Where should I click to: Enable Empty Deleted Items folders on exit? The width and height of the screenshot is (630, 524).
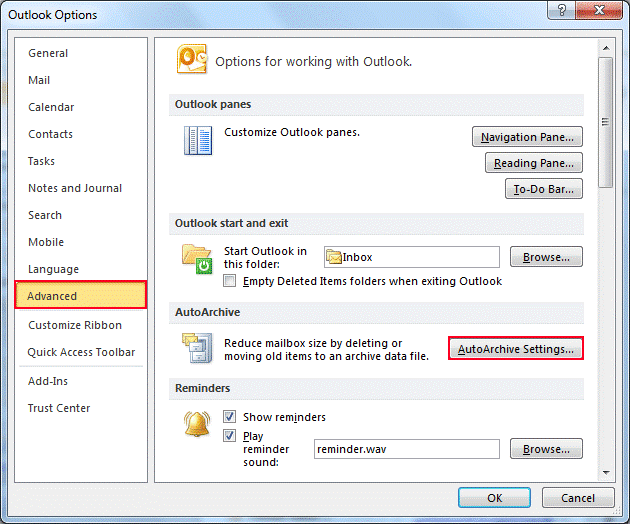(229, 280)
